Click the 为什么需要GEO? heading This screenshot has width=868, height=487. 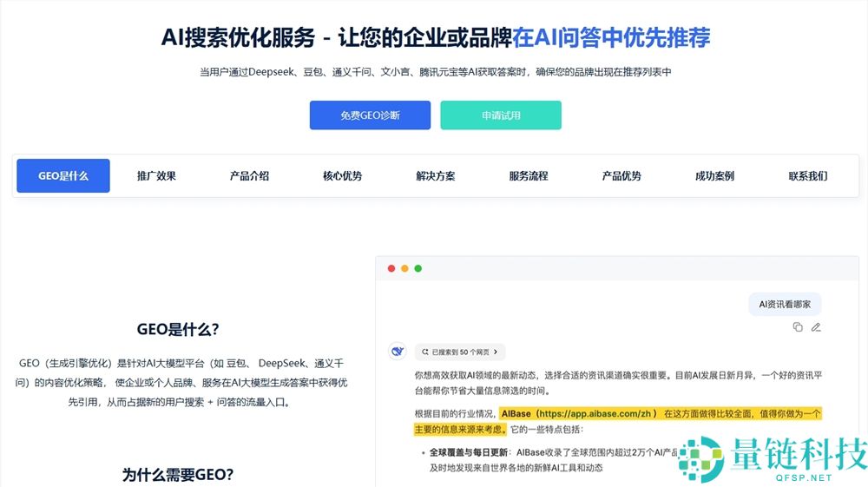178,474
